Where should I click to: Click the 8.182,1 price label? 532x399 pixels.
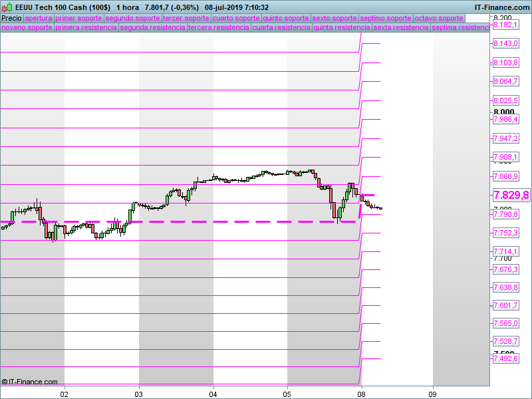[x=505, y=25]
